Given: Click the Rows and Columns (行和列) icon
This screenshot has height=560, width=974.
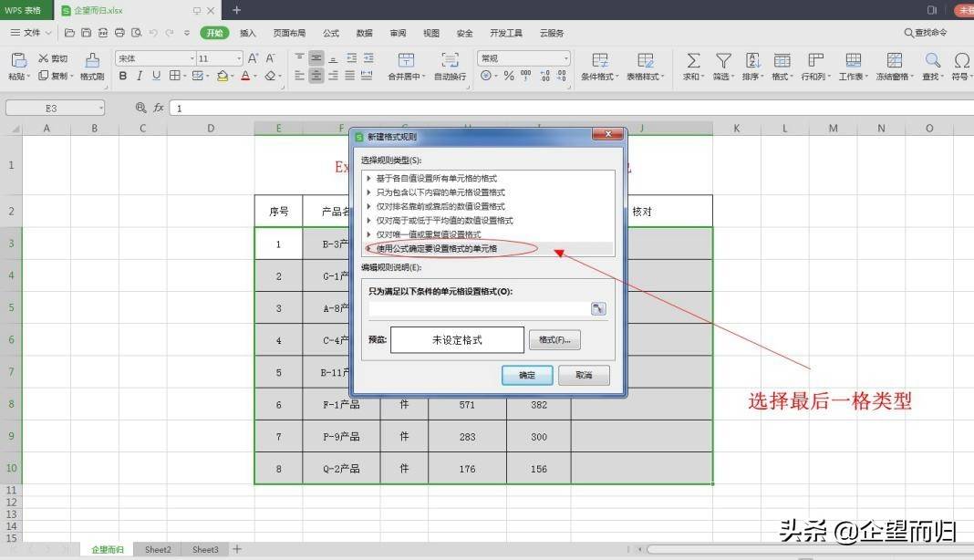Looking at the screenshot, I should 815,60.
